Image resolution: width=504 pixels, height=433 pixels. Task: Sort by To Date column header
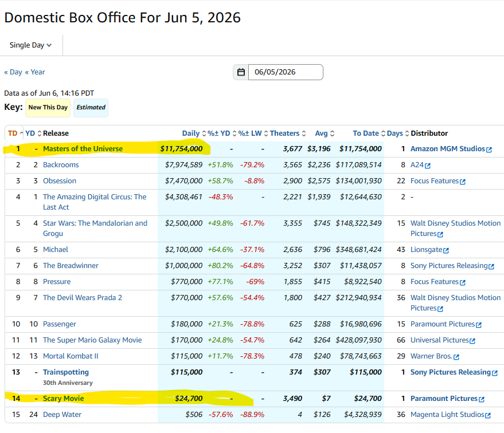point(369,133)
